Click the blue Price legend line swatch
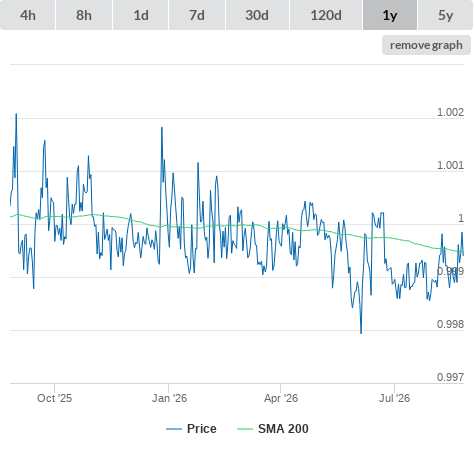The height and width of the screenshot is (455, 474). [174, 429]
